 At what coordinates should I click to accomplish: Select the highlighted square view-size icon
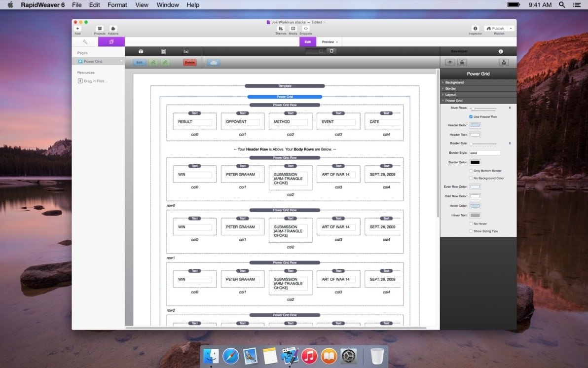click(331, 51)
